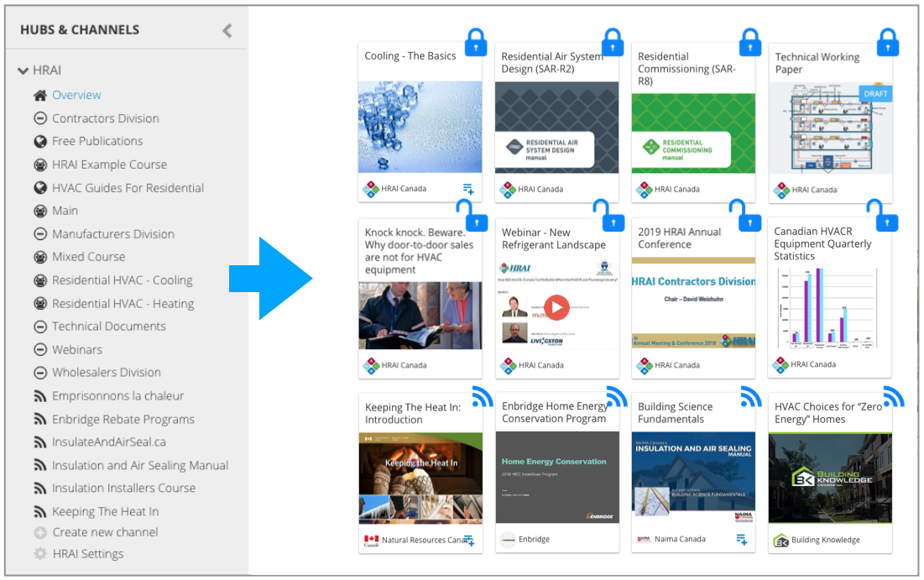924x580 pixels.
Task: Click the Mixed Course channel icon
Action: [40, 257]
